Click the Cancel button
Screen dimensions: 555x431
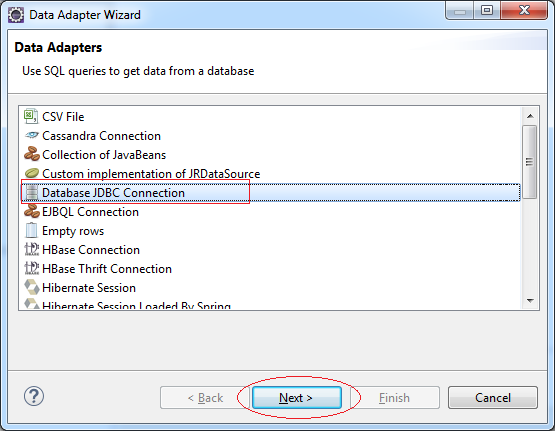tap(493, 398)
